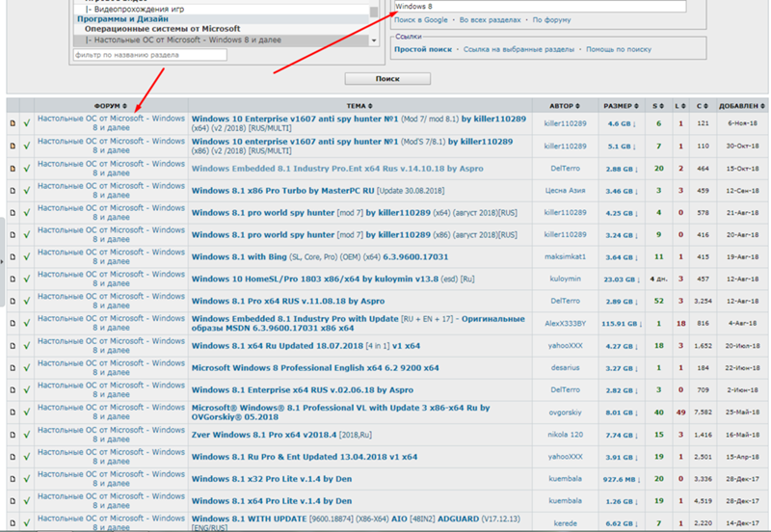
Task: Download the 4.6 GB torrent link
Action: point(622,124)
